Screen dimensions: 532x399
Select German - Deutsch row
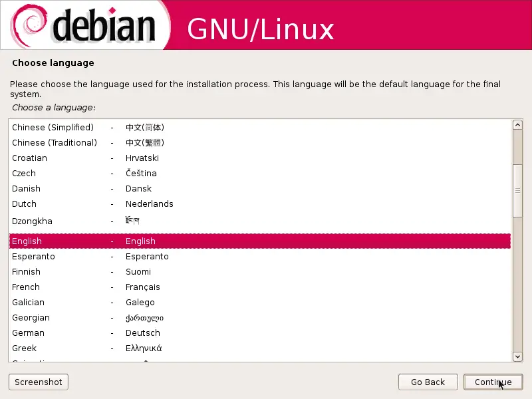point(260,332)
